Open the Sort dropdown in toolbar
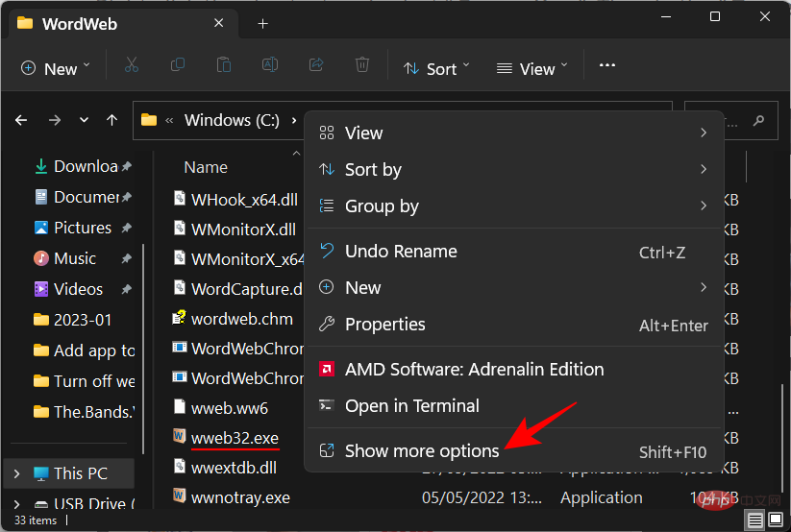 tap(436, 68)
